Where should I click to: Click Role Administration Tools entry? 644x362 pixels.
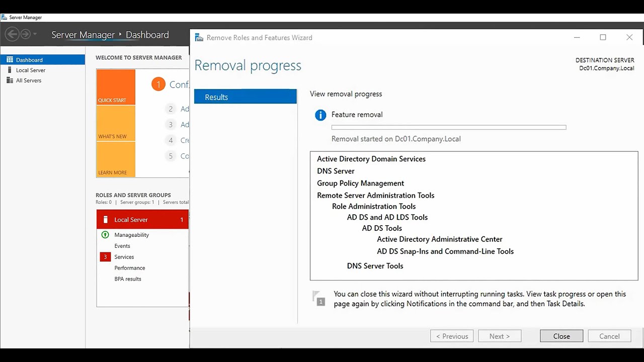(374, 206)
